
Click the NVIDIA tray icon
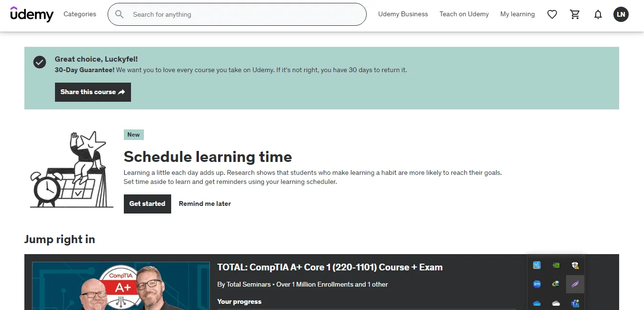coord(556,265)
